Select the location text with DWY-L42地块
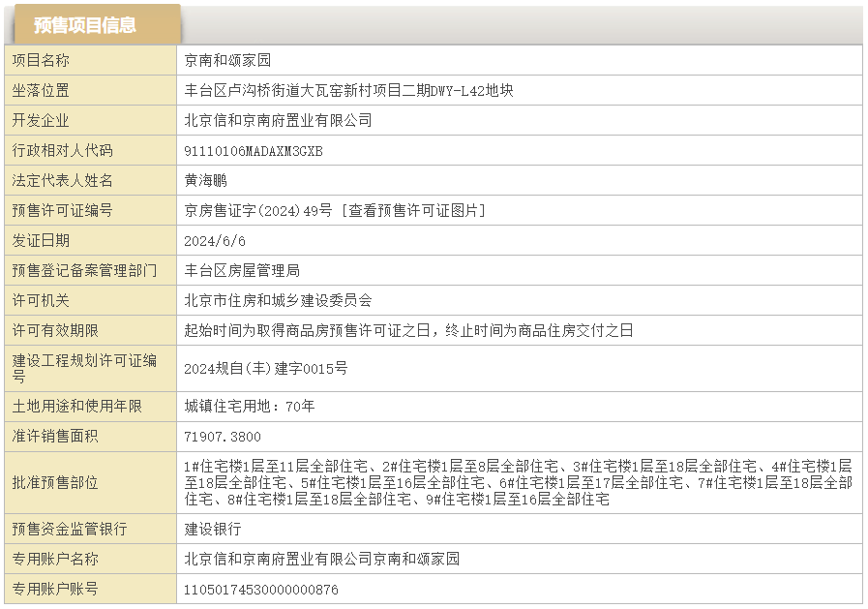 (x=348, y=90)
